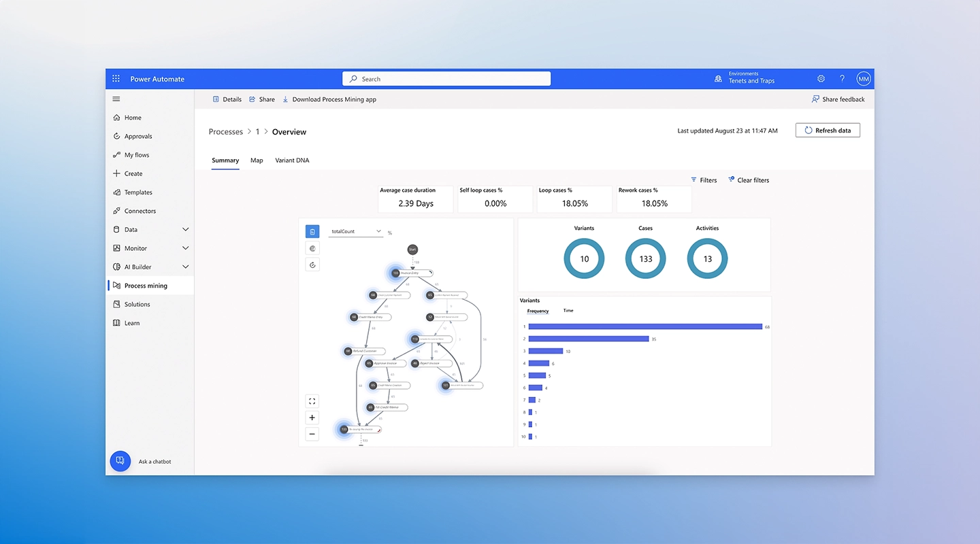Go to Processes breadcrumb link
Screen dimensions: 980x544
226,132
